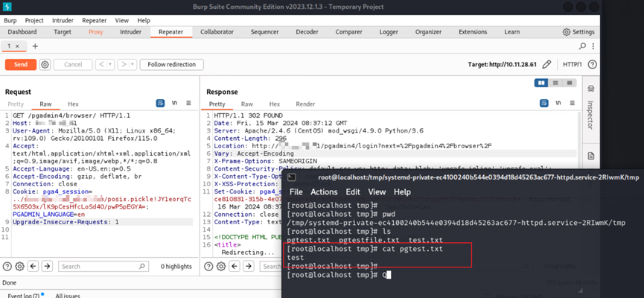Open the HTTP version help icon

click(x=593, y=65)
